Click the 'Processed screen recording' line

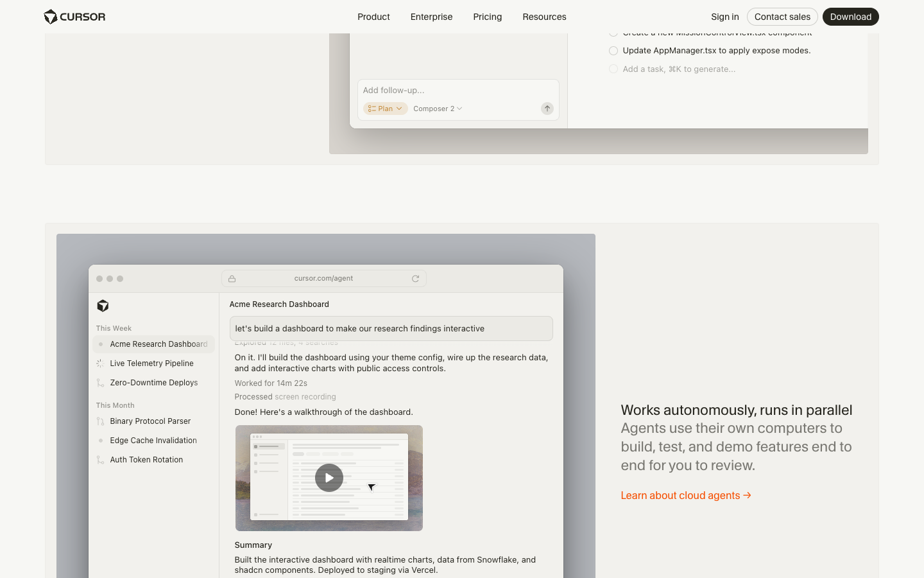tap(286, 397)
